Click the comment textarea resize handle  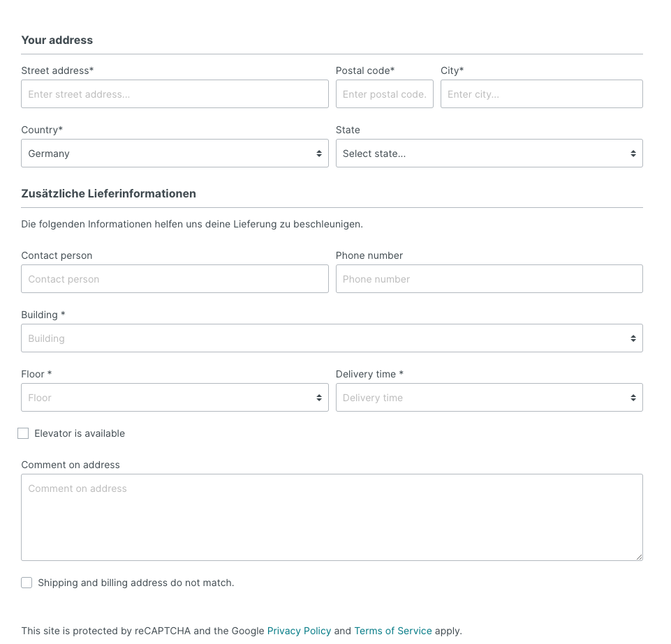[x=639, y=557]
